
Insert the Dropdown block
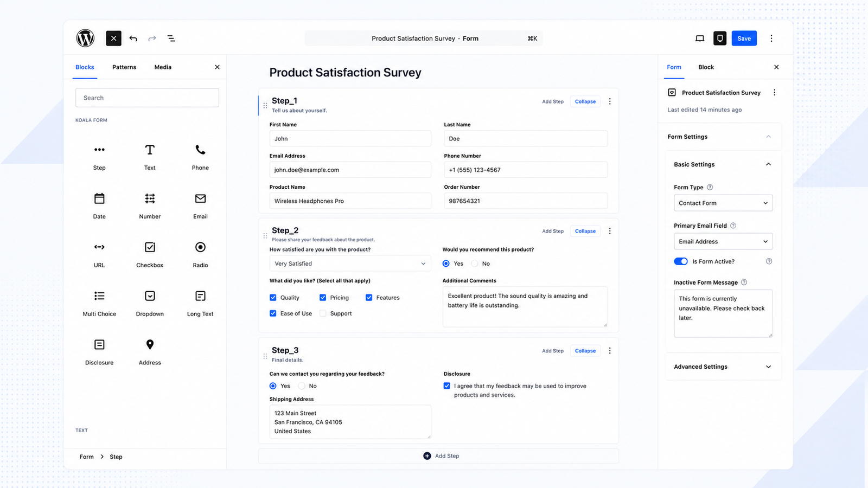point(150,303)
